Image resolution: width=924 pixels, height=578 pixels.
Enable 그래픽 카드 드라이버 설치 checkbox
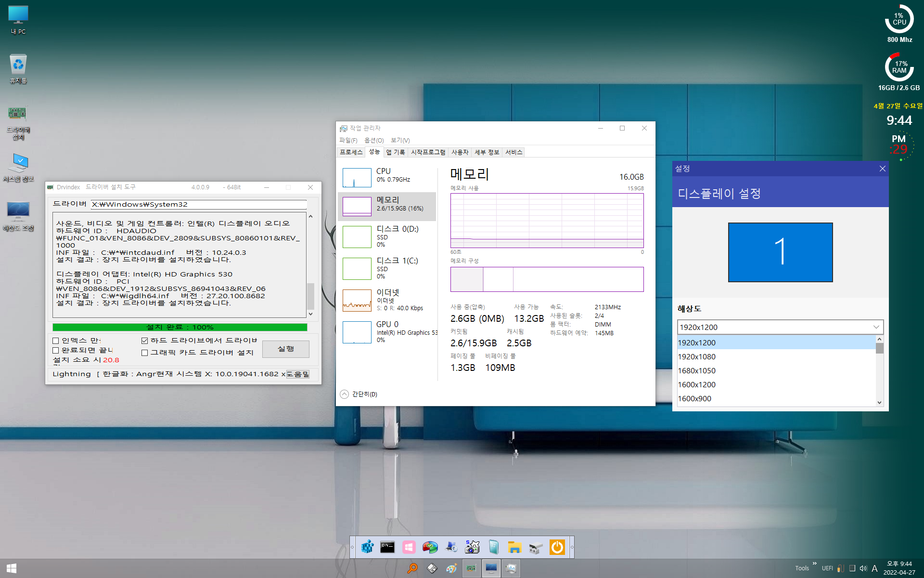tap(144, 353)
